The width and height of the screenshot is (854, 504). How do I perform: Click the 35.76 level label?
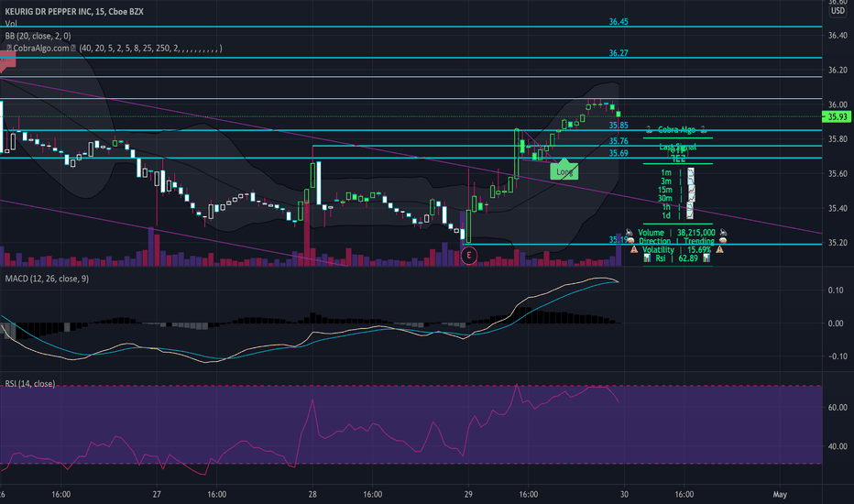tap(619, 141)
